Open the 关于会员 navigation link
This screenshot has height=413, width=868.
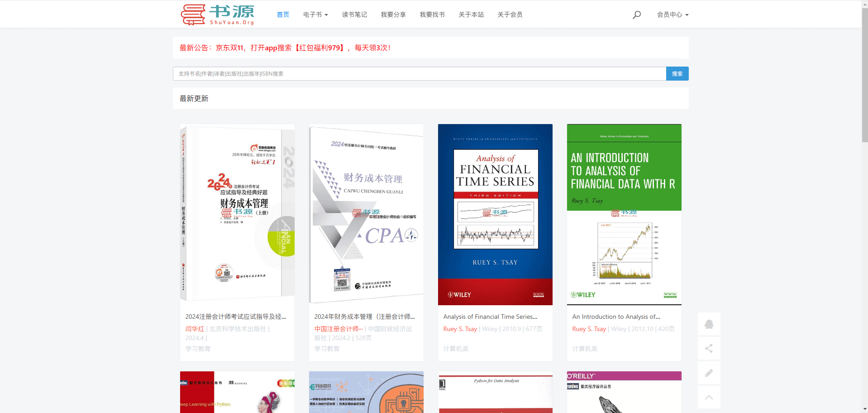tap(510, 14)
